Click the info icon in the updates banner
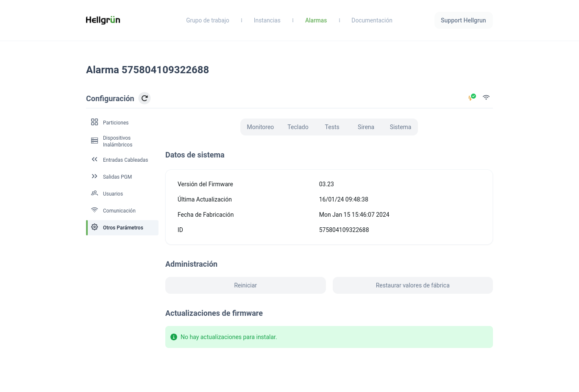579x392 pixels. [x=174, y=337]
